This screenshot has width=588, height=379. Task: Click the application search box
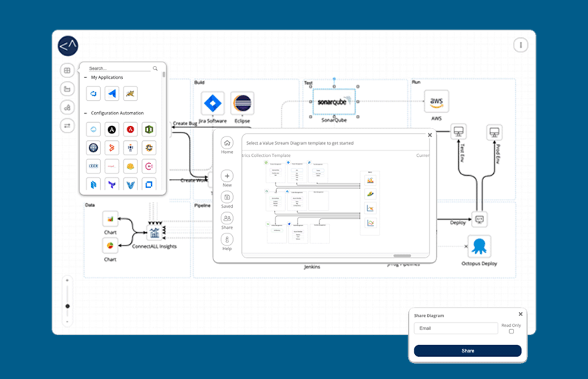(120, 68)
